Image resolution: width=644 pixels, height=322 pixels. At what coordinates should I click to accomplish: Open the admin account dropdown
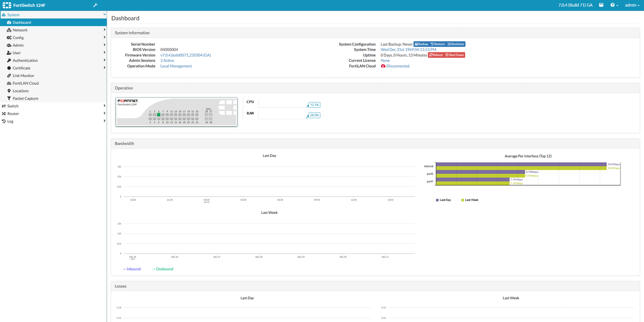(632, 5)
